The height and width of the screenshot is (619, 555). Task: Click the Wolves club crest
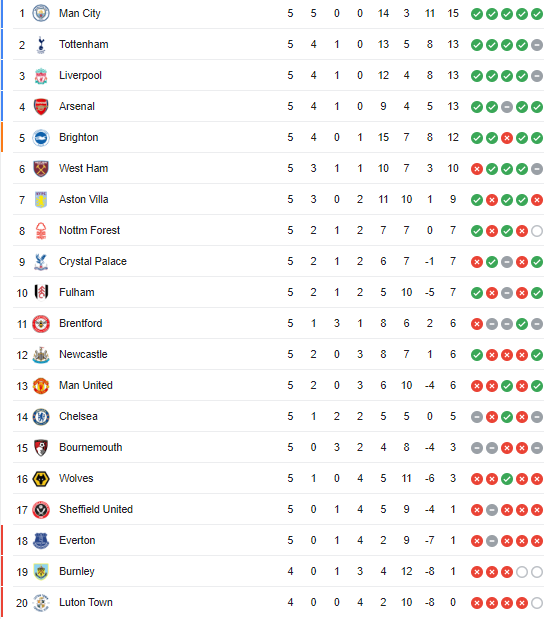point(41,479)
